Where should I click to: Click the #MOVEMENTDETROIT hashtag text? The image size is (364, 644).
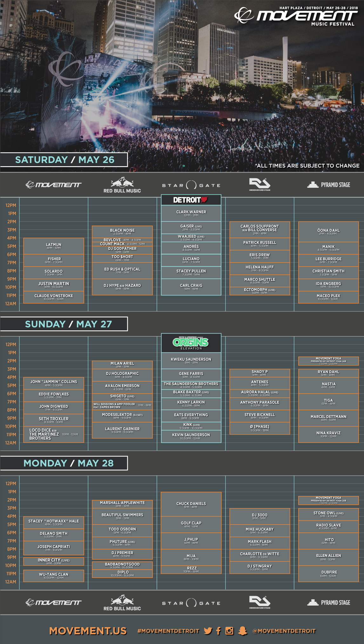[168, 631]
